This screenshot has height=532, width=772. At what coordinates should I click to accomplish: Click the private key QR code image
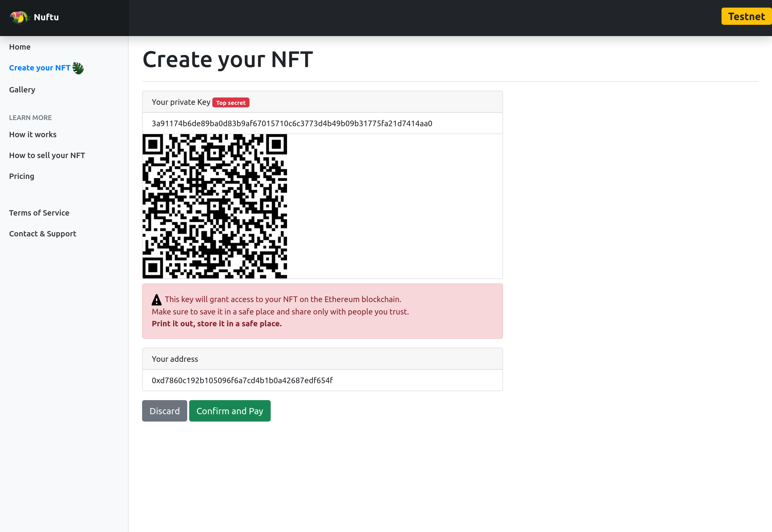click(214, 206)
